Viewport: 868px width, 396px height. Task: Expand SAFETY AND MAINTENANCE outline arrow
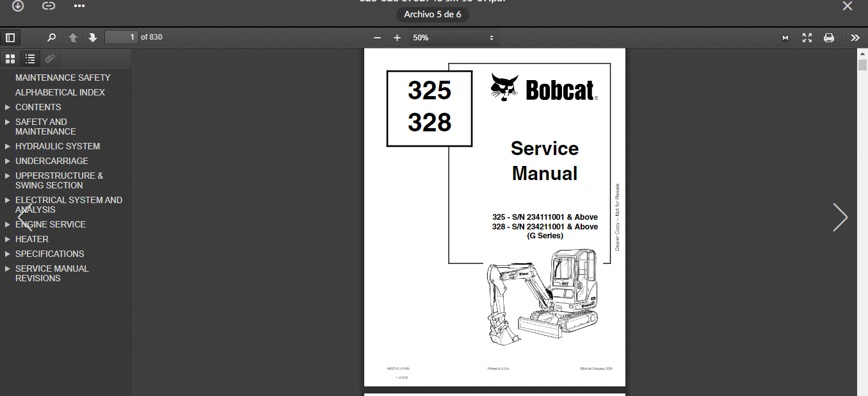coord(8,122)
